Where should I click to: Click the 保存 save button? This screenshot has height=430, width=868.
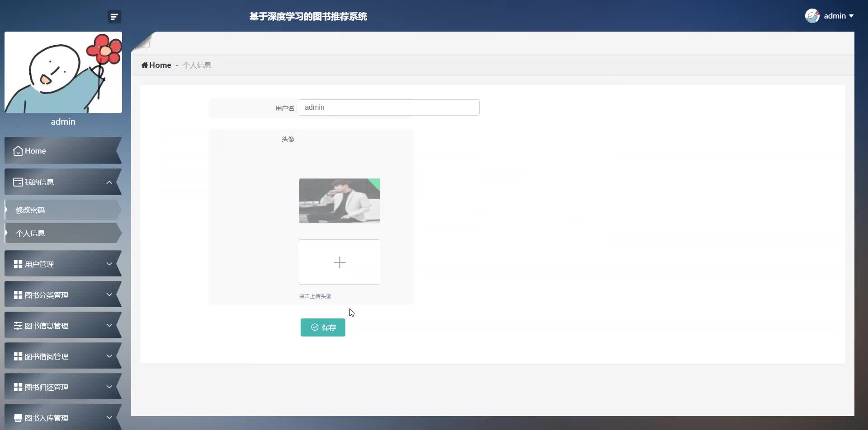tap(322, 327)
